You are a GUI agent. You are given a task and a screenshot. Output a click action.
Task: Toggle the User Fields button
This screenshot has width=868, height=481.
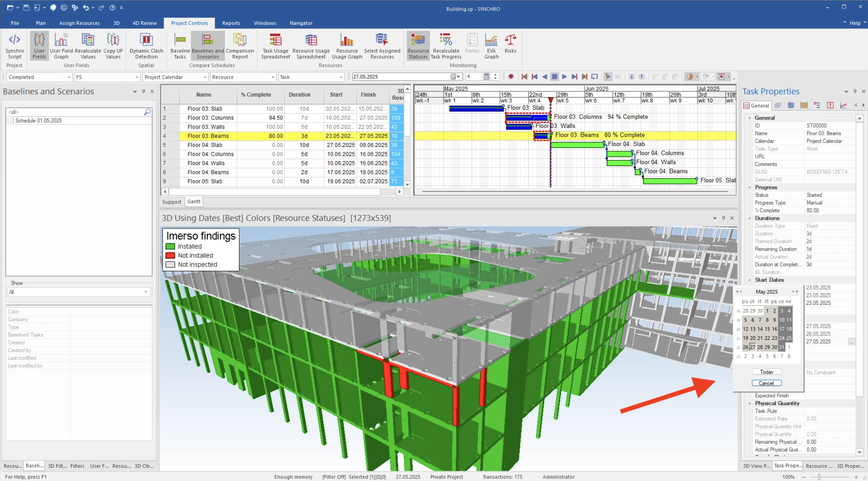pyautogui.click(x=39, y=45)
